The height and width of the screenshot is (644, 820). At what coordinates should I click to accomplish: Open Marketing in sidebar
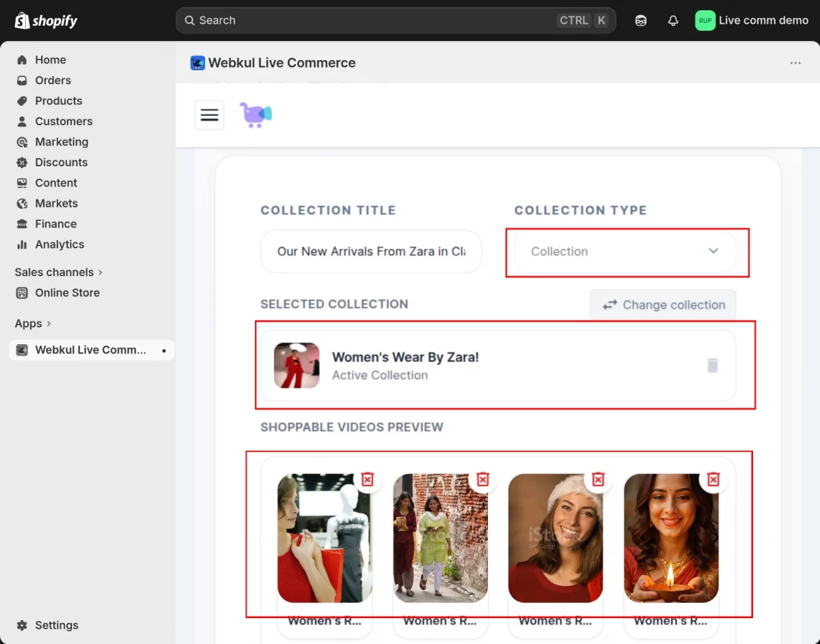[61, 141]
